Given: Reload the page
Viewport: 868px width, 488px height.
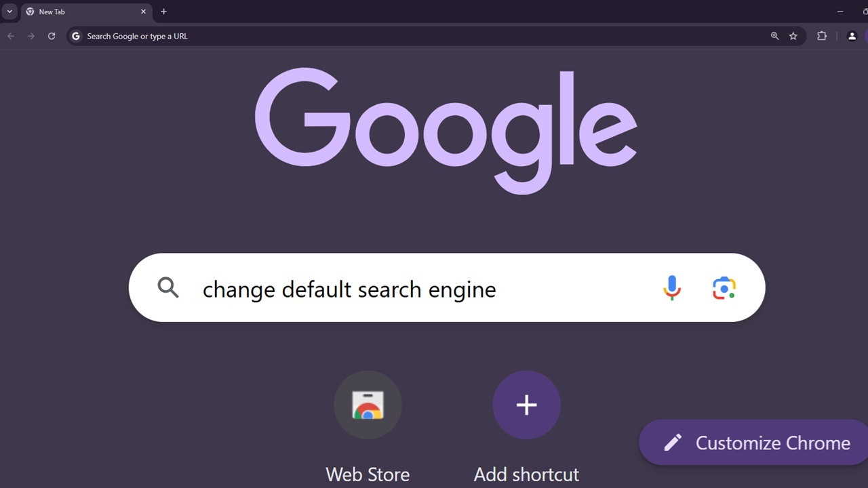Looking at the screenshot, I should 52,36.
